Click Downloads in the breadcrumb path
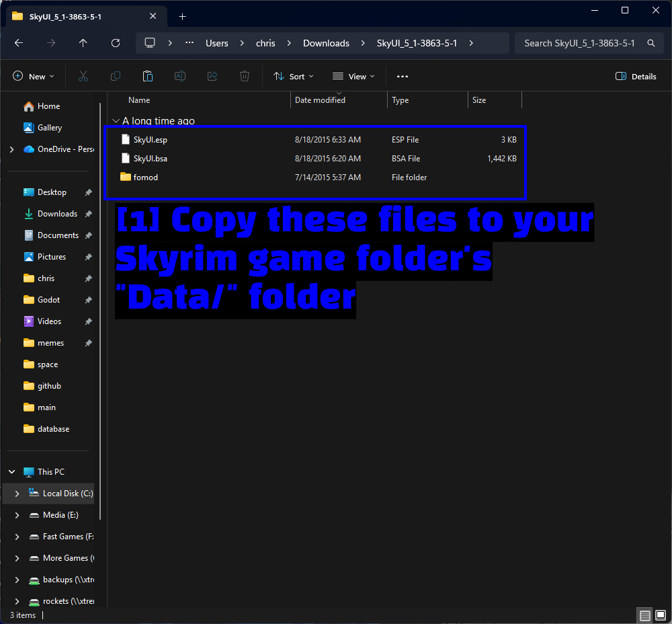 point(326,43)
